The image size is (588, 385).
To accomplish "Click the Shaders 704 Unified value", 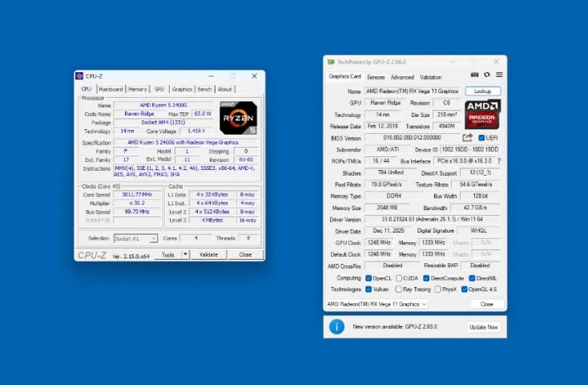I will pos(390,172).
